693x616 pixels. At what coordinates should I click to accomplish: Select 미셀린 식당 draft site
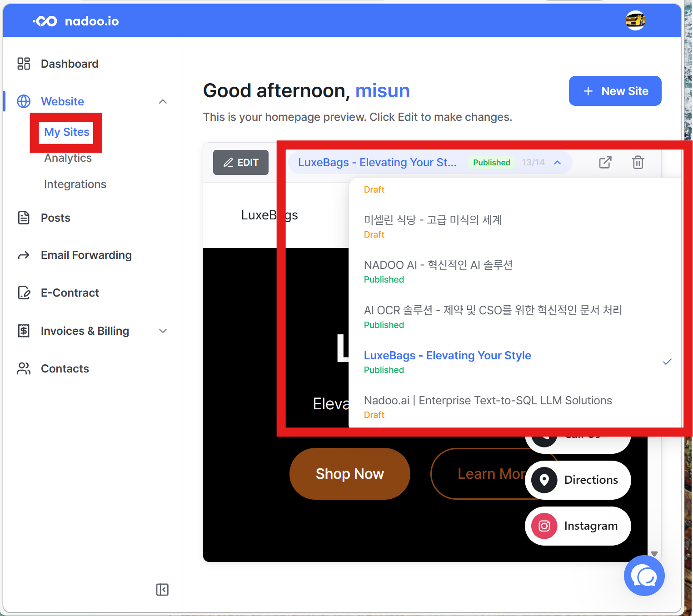pos(515,226)
